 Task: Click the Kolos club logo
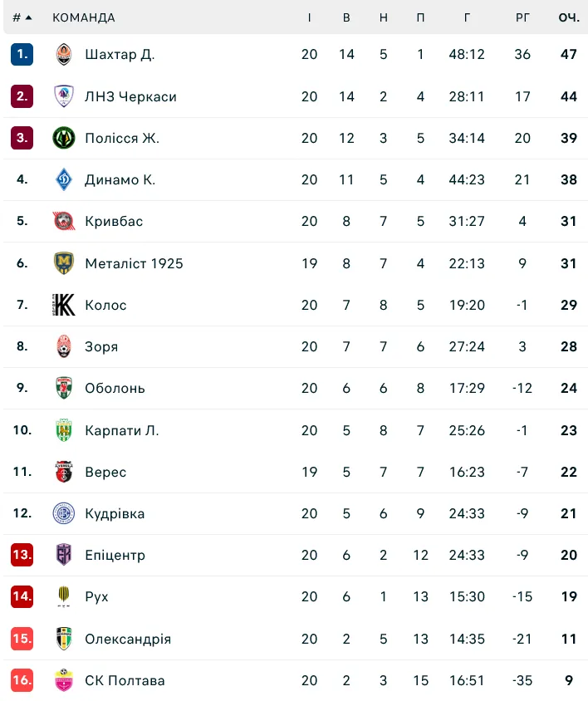(x=64, y=305)
